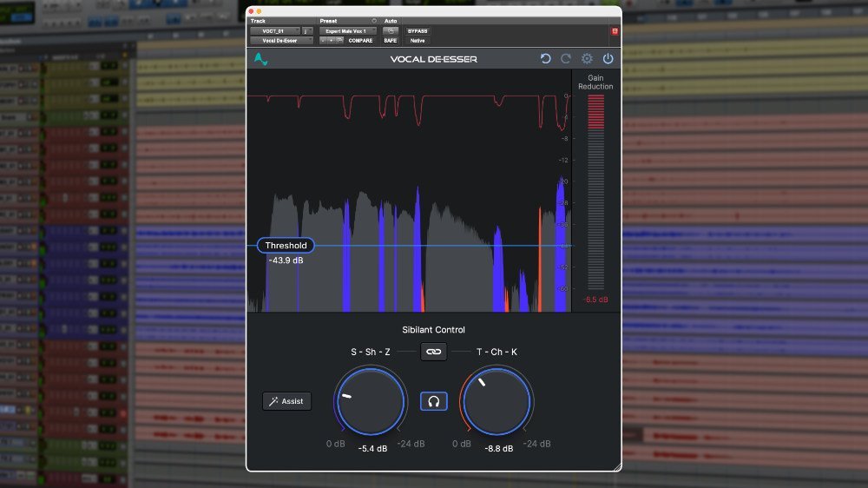Open the insert position 'j' dropdown
The width and height of the screenshot is (868, 488).
tap(306, 31)
